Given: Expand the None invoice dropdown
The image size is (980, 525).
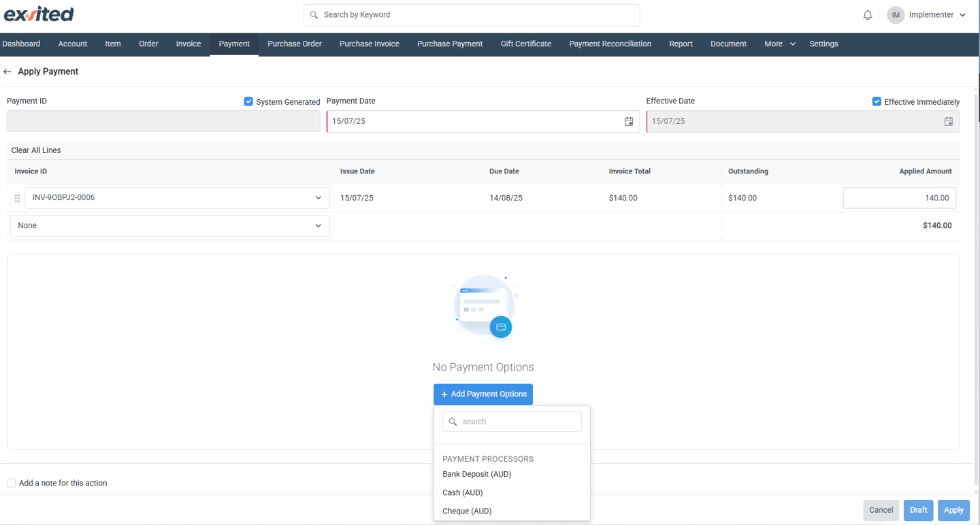Looking at the screenshot, I should click(x=169, y=226).
